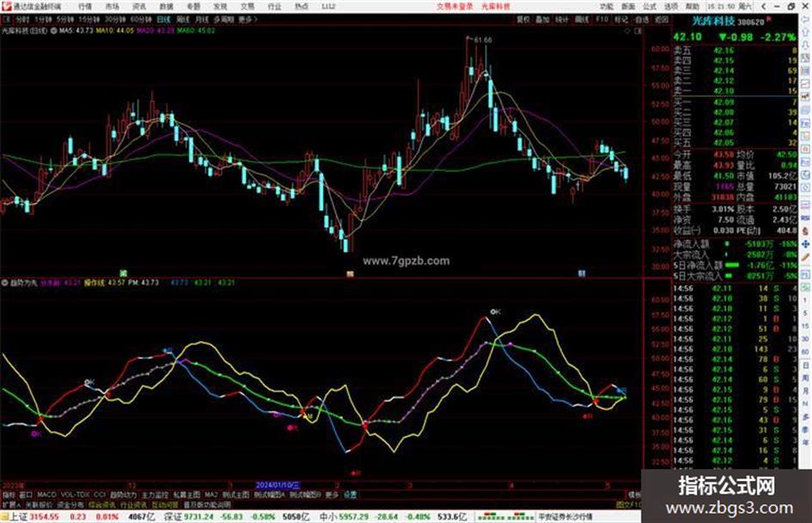Open the 关联报价 tab

coord(39,504)
